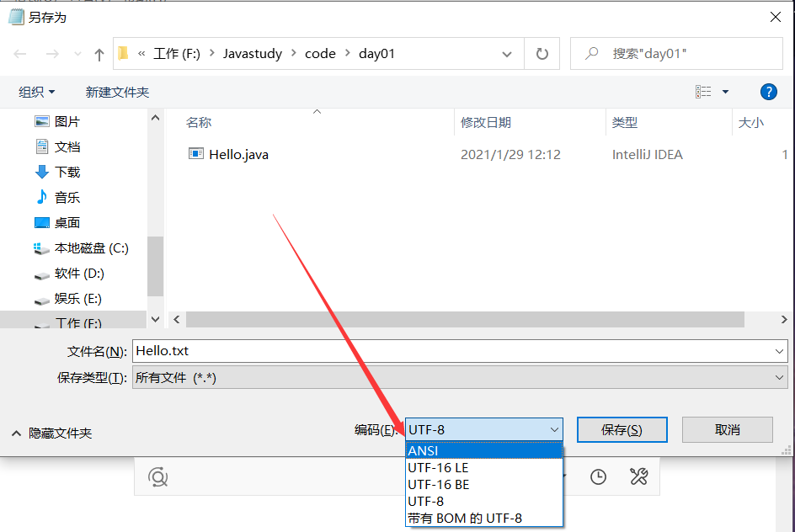Click the 保存(S) button
Screen dimensions: 795x532
pyautogui.click(x=622, y=429)
